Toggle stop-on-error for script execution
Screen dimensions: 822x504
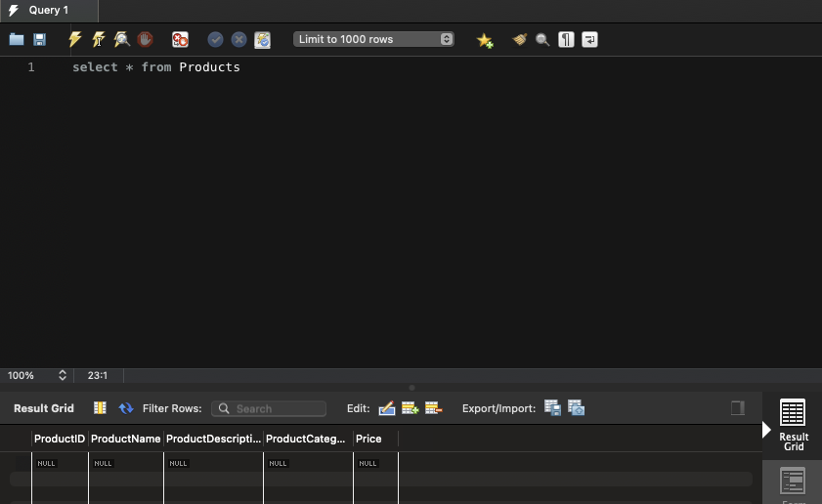click(180, 40)
